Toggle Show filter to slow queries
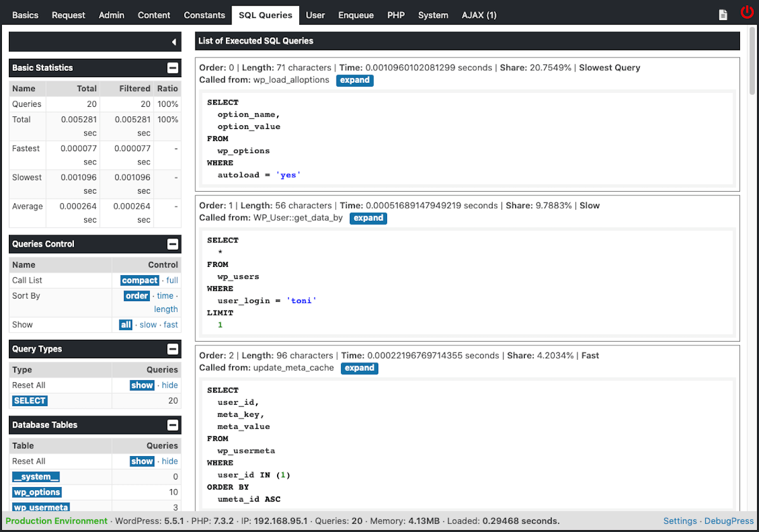 pyautogui.click(x=148, y=325)
